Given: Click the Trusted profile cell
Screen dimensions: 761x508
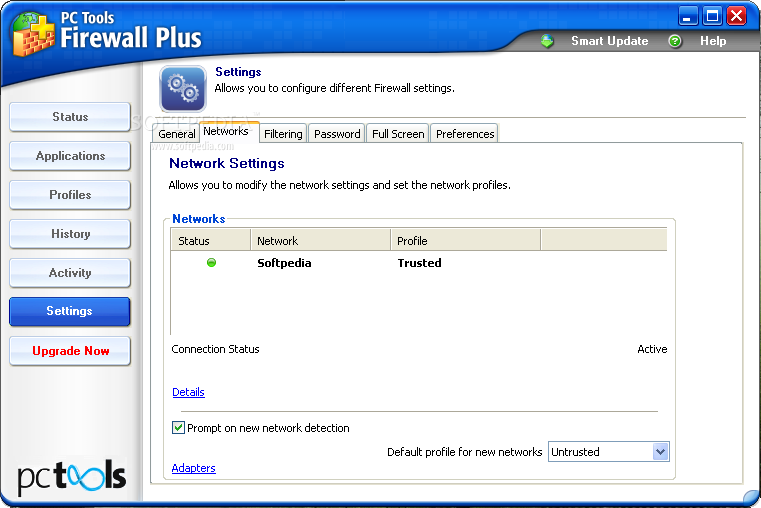Looking at the screenshot, I should tap(419, 263).
